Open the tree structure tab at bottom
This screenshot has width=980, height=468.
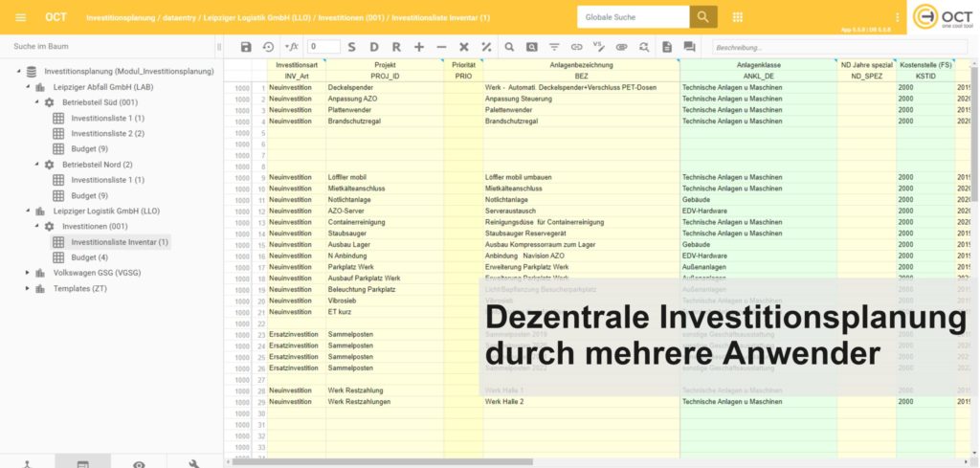(28, 463)
